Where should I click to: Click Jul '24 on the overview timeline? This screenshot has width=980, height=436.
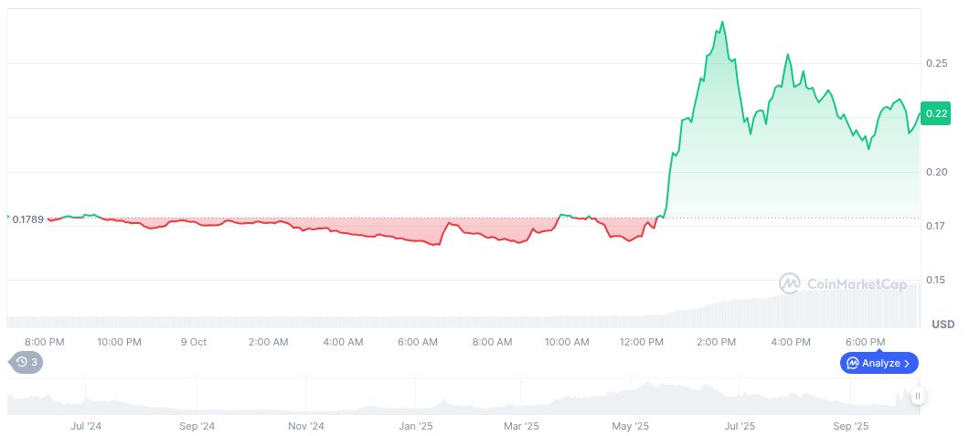(85, 426)
